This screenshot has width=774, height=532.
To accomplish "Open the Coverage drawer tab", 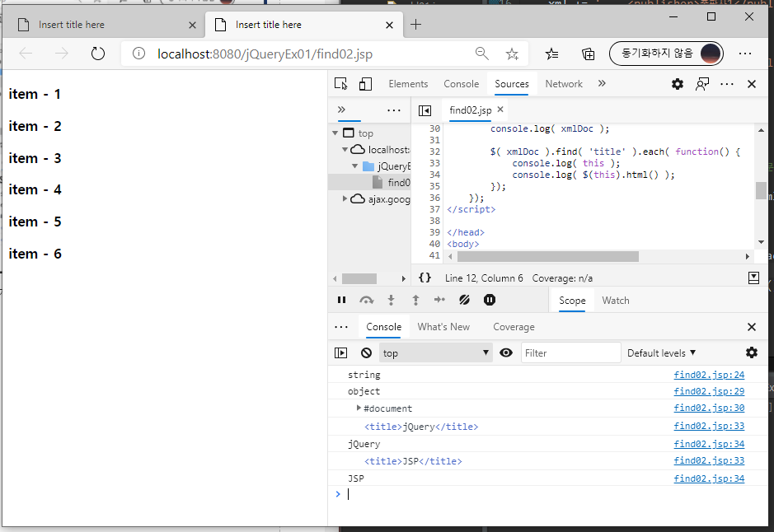I will click(514, 327).
